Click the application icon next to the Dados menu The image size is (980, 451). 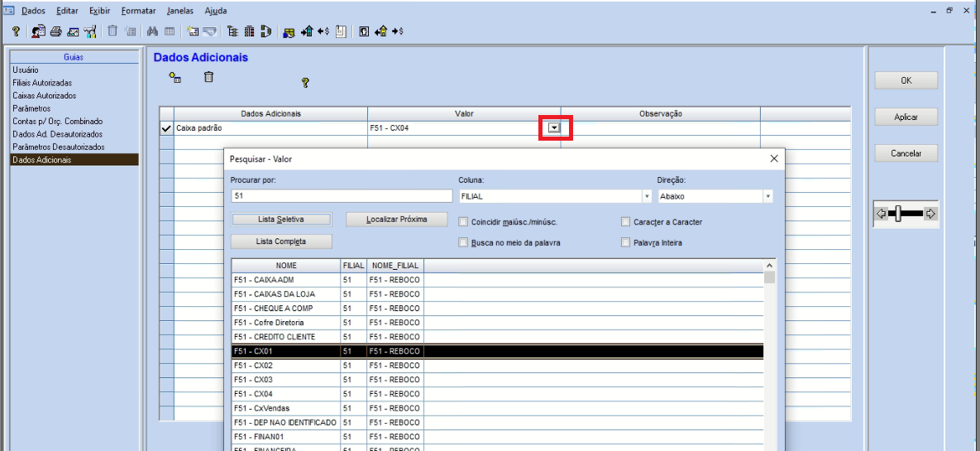tap(9, 11)
